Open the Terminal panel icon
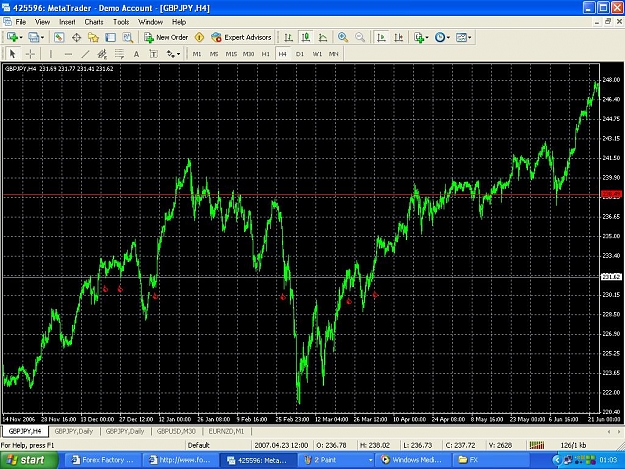 point(110,37)
